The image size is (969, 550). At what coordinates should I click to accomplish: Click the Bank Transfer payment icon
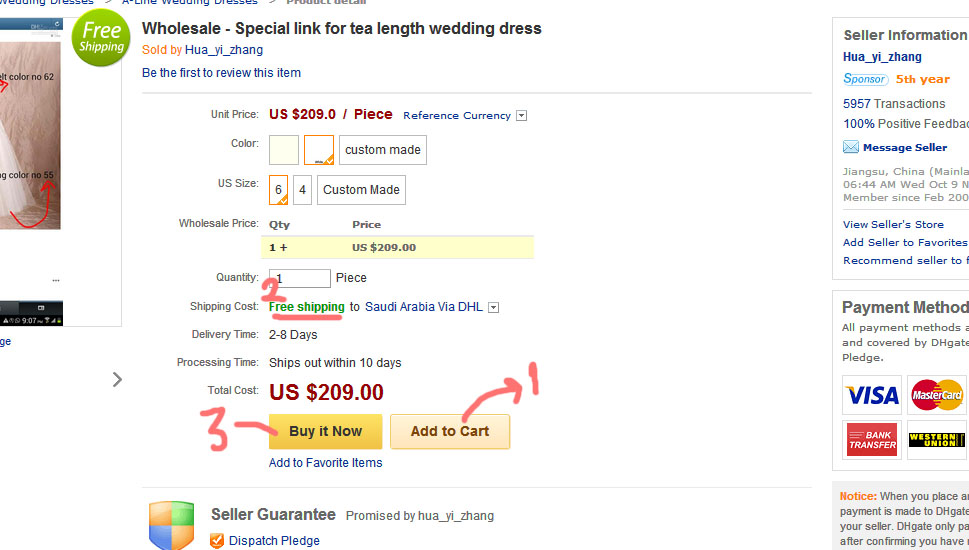[872, 440]
